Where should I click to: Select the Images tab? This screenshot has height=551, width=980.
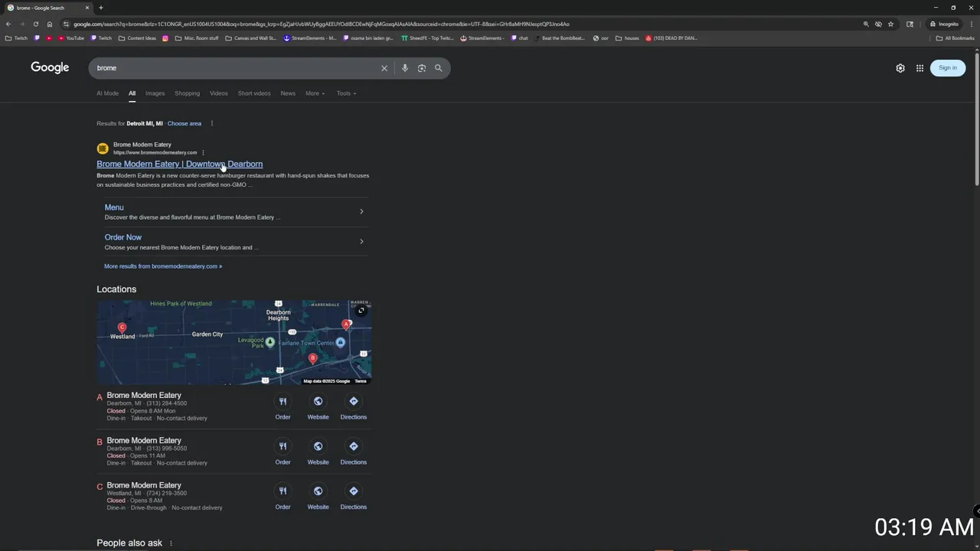[155, 93]
